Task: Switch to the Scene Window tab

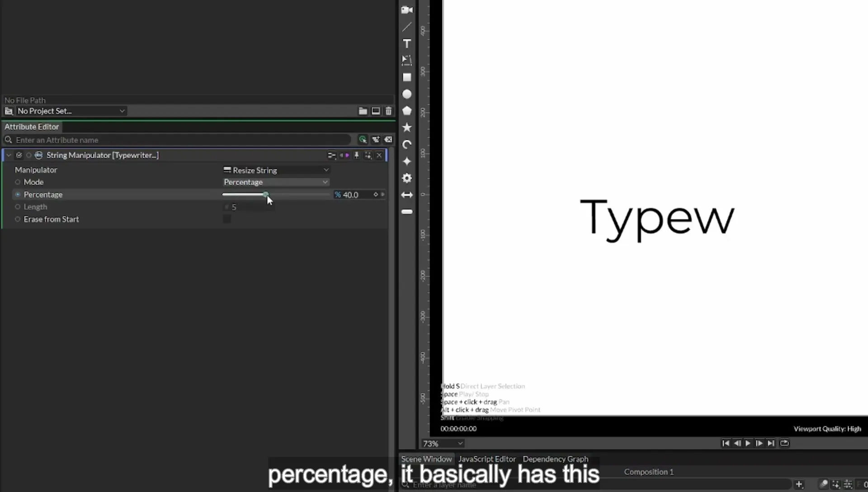Action: pyautogui.click(x=426, y=459)
